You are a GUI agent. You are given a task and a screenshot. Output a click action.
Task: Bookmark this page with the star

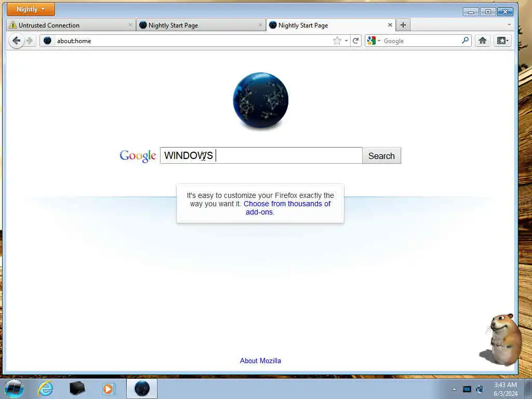coord(337,41)
